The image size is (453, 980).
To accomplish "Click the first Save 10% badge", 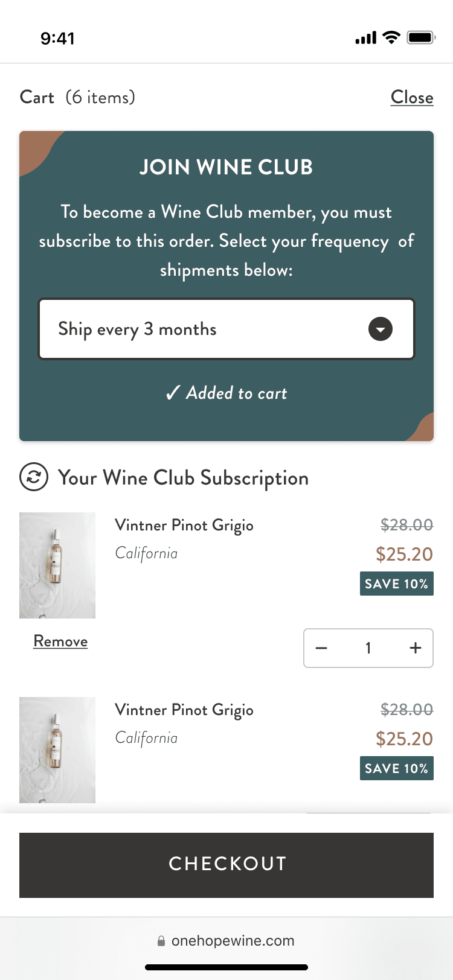I will (396, 584).
